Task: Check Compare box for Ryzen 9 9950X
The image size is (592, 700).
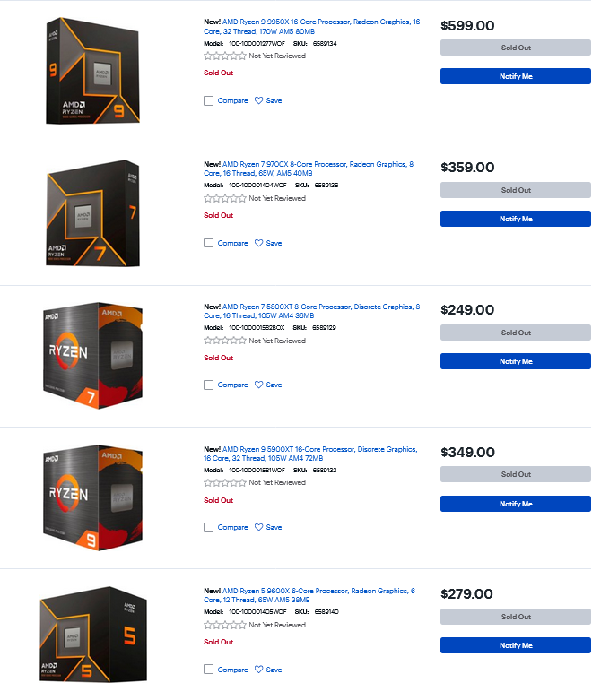Action: click(209, 100)
